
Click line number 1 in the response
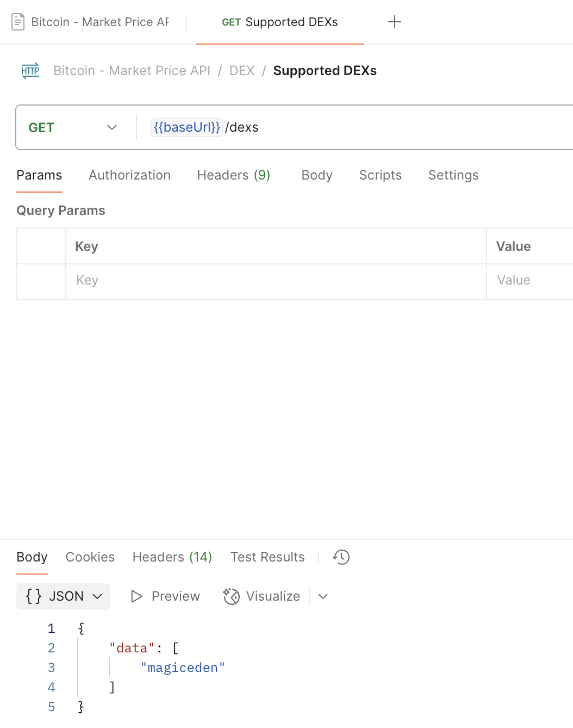(51, 628)
